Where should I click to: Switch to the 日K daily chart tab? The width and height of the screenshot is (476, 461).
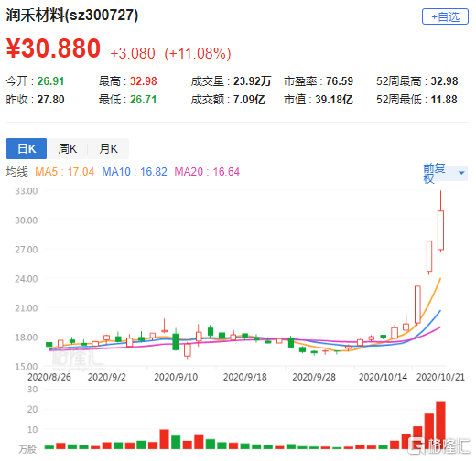tap(27, 148)
